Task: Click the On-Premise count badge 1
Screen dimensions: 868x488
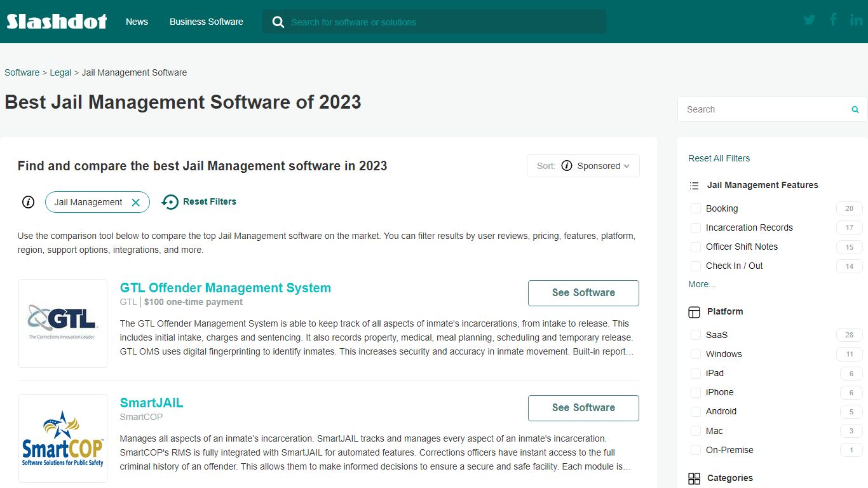Action: click(x=851, y=450)
